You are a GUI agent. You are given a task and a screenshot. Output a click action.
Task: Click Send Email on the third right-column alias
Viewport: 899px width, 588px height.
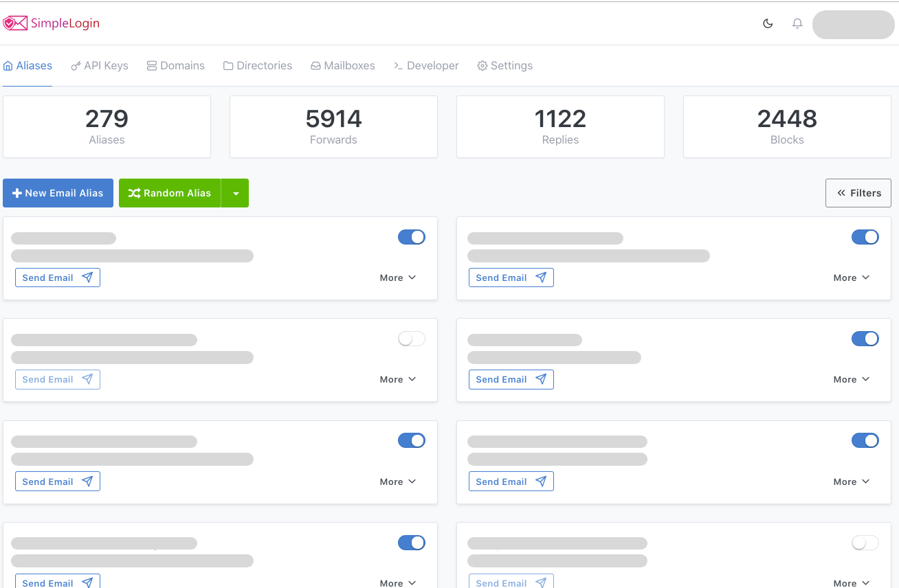point(511,482)
